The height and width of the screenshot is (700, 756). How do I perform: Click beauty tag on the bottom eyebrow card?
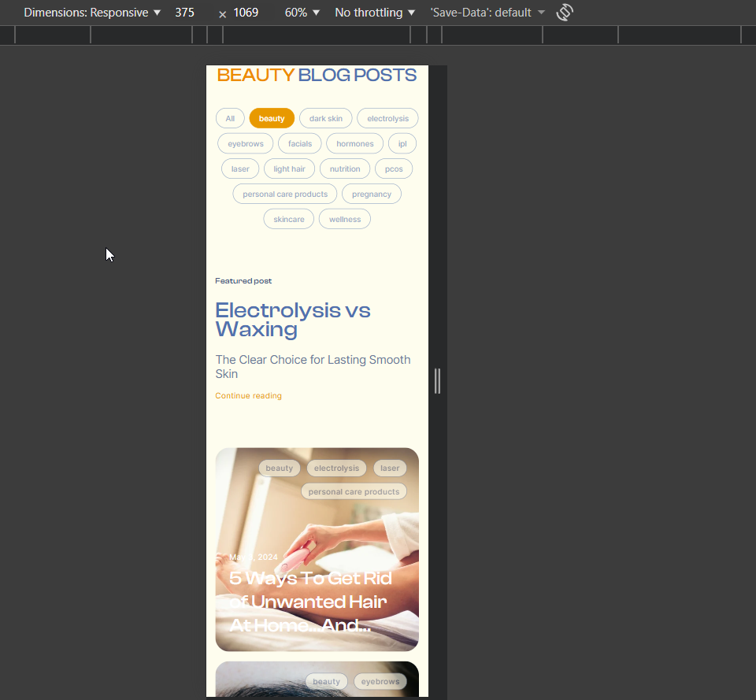coord(326,681)
